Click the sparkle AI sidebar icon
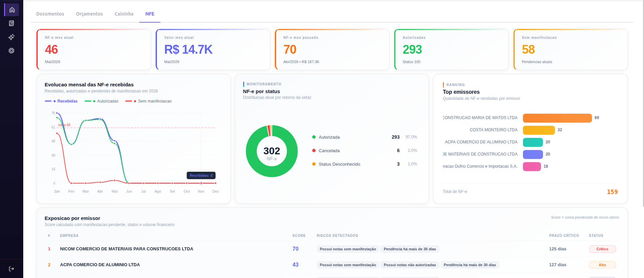Image resolution: width=644 pixels, height=278 pixels. tap(11, 37)
